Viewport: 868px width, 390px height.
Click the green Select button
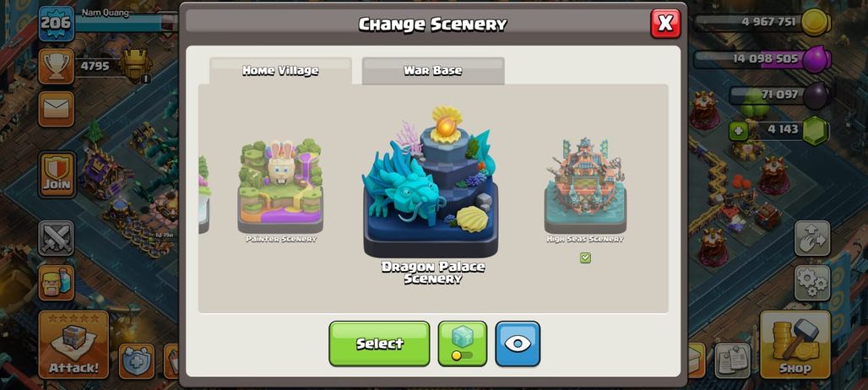pos(379,344)
